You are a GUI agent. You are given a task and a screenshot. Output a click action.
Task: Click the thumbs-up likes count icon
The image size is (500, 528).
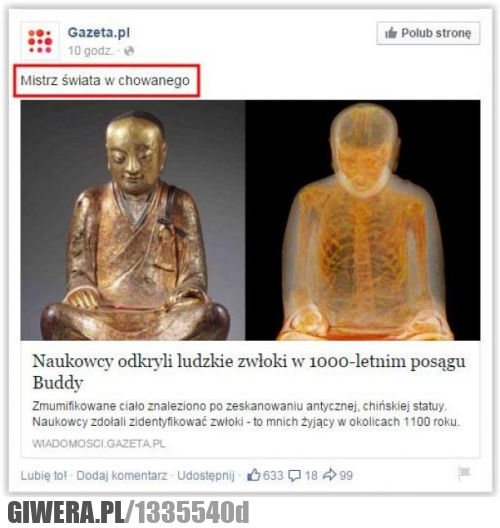pyautogui.click(x=254, y=475)
